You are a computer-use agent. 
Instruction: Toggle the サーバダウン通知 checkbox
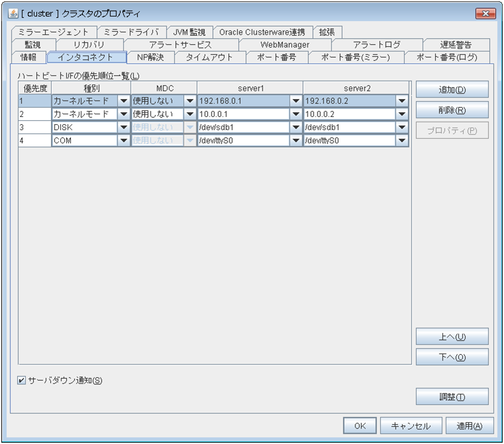click(22, 381)
